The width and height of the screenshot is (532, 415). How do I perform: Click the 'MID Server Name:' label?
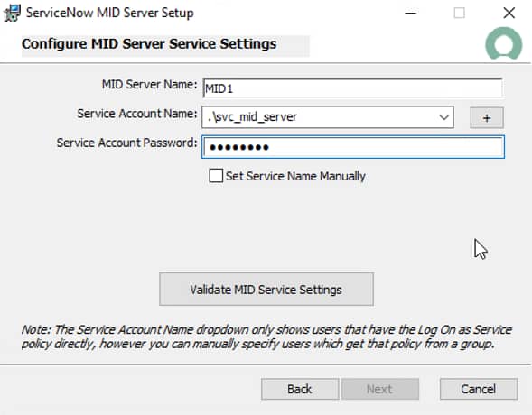pyautogui.click(x=149, y=84)
